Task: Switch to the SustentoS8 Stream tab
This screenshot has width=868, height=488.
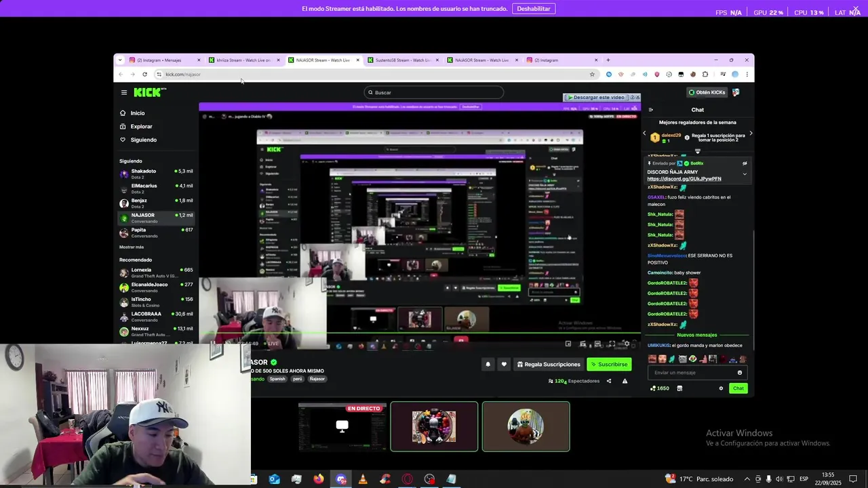Action: (x=402, y=60)
